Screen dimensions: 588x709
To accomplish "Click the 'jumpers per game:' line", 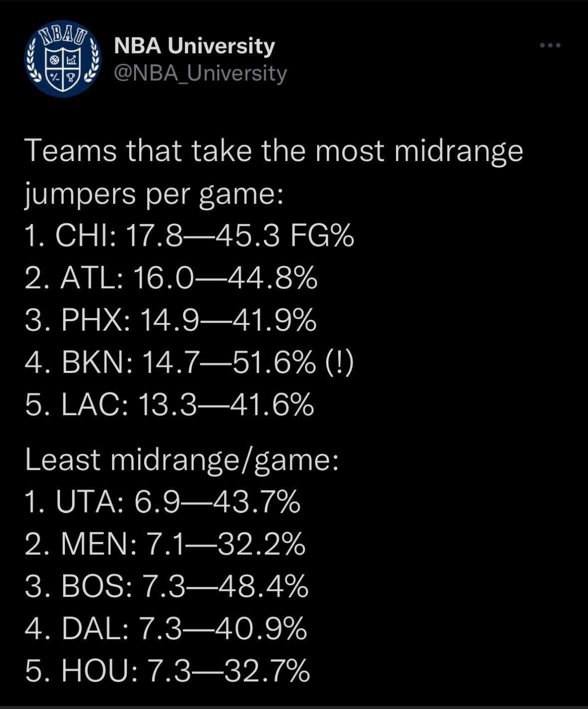I will point(154,193).
